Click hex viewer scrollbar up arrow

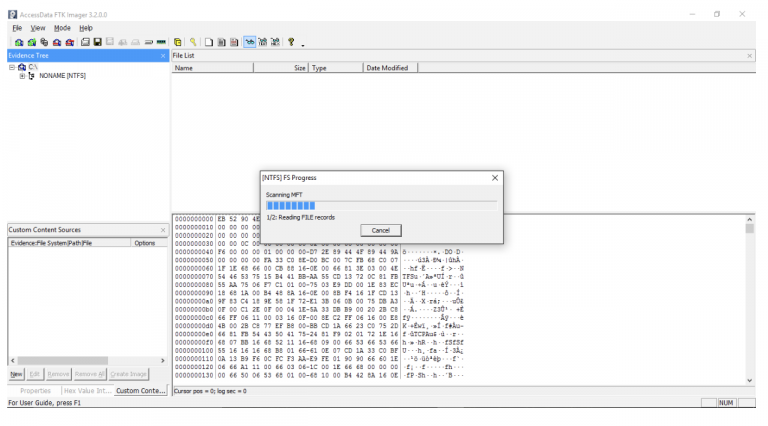click(x=749, y=220)
